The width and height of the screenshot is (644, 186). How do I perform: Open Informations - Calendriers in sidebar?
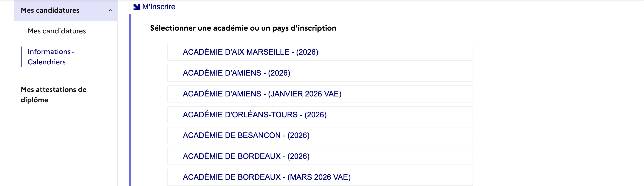51,57
